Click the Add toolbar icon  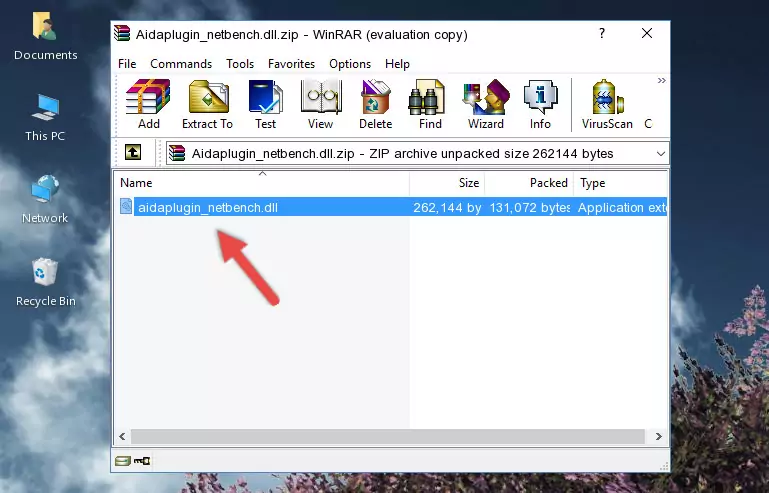[x=148, y=104]
